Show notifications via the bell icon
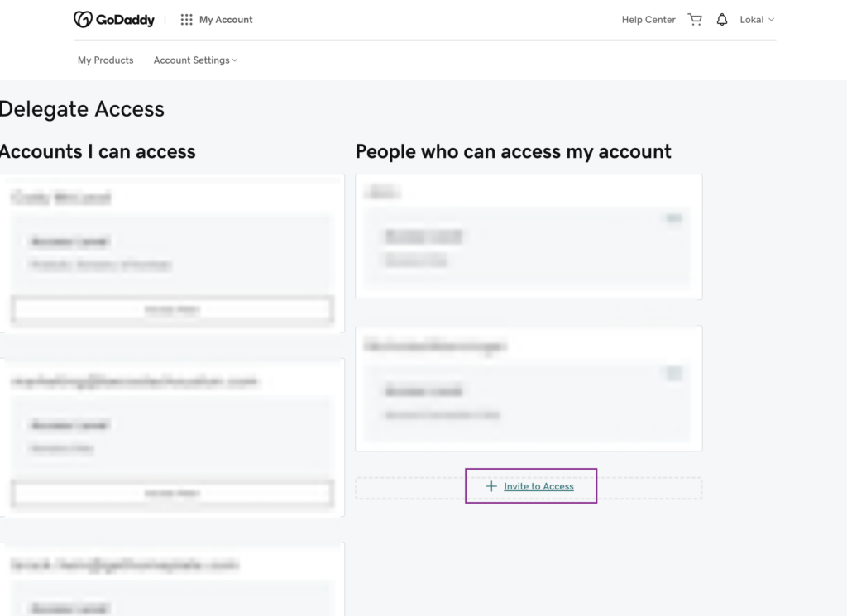The height and width of the screenshot is (616, 847). click(x=722, y=20)
